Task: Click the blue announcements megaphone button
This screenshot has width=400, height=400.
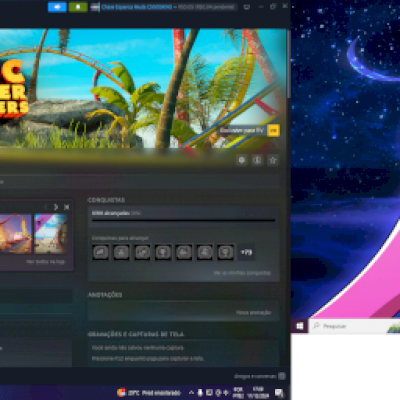Action: [x=57, y=7]
